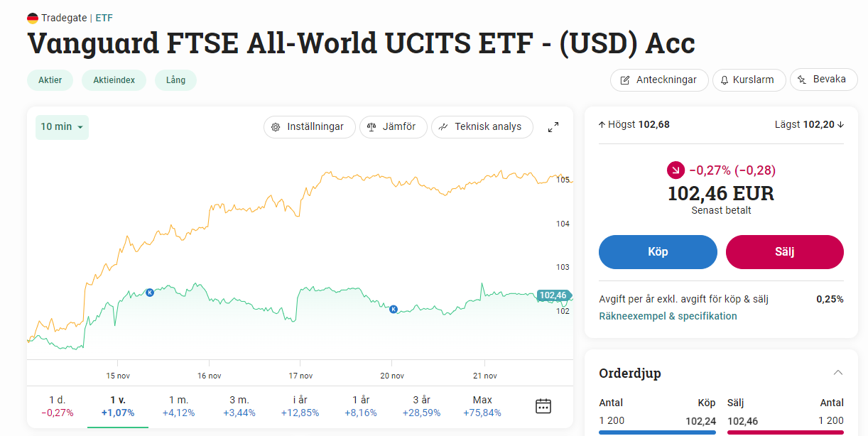Image resolution: width=868 pixels, height=436 pixels.
Task: Select the 1 d. period tab
Action: click(57, 406)
